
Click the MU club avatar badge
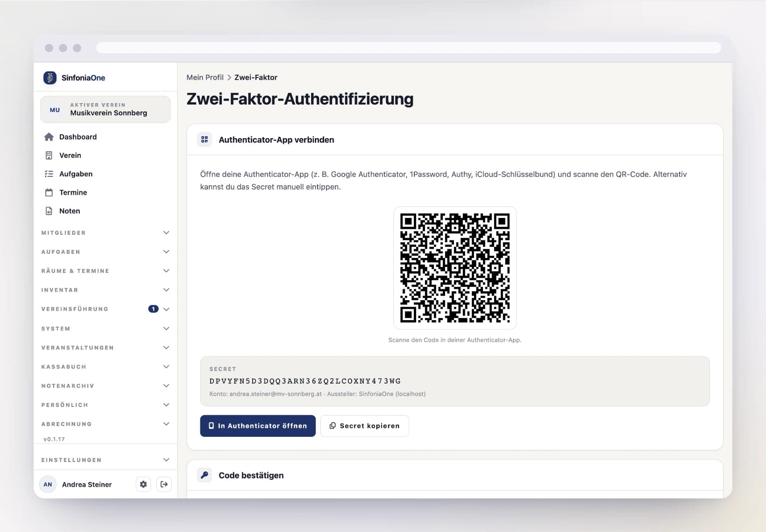pos(55,110)
